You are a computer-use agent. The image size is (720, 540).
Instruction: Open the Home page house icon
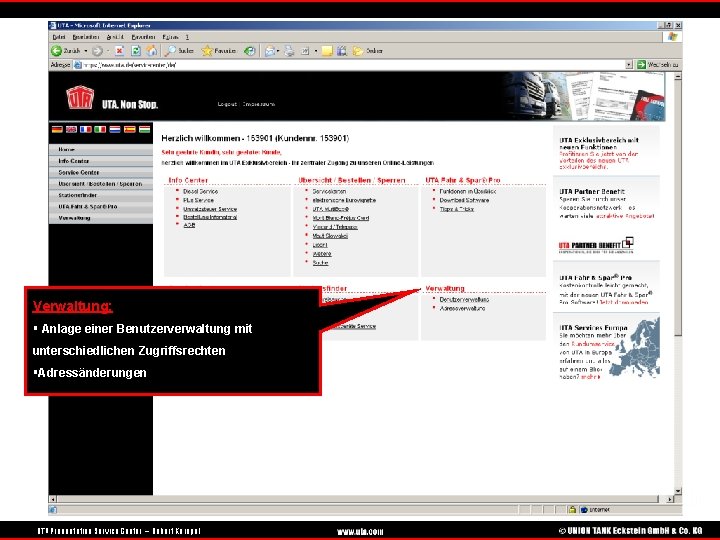point(152,51)
